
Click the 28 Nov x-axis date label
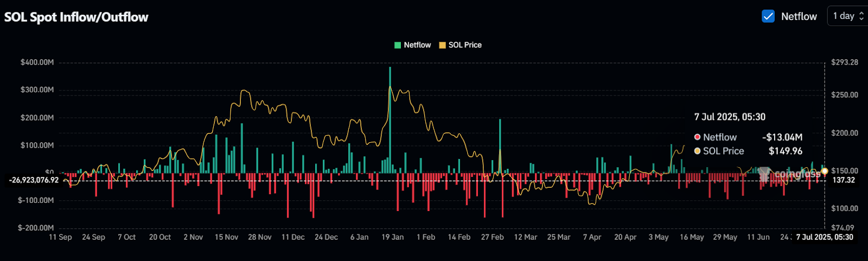tap(260, 237)
